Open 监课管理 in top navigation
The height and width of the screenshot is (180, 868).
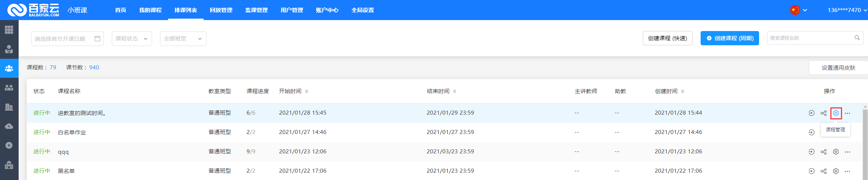point(257,10)
